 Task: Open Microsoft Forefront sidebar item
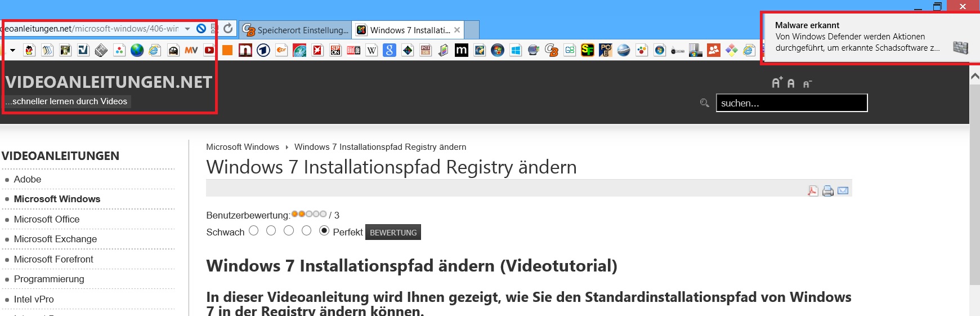(x=53, y=259)
